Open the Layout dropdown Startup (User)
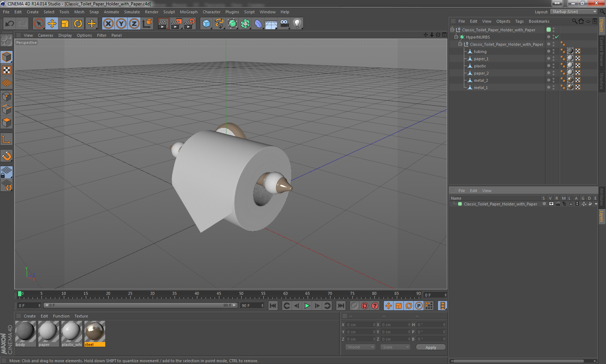Image resolution: width=606 pixels, height=364 pixels. point(574,12)
